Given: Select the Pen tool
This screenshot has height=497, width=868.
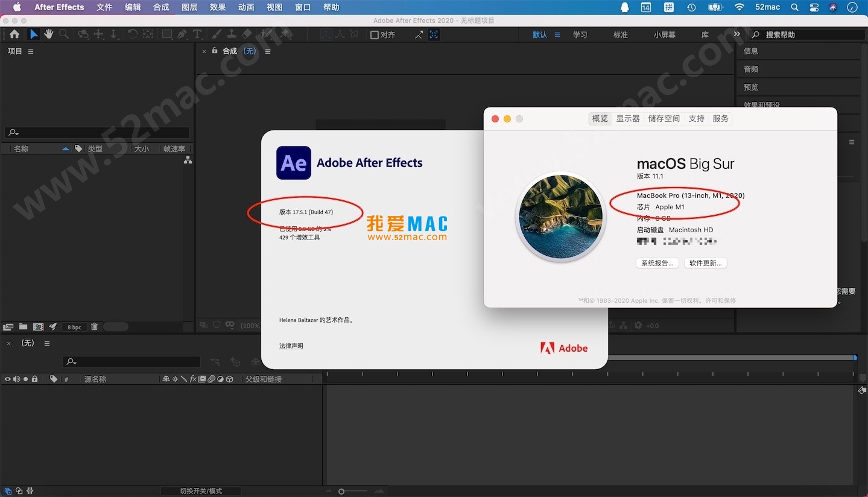Looking at the screenshot, I should pyautogui.click(x=182, y=34).
